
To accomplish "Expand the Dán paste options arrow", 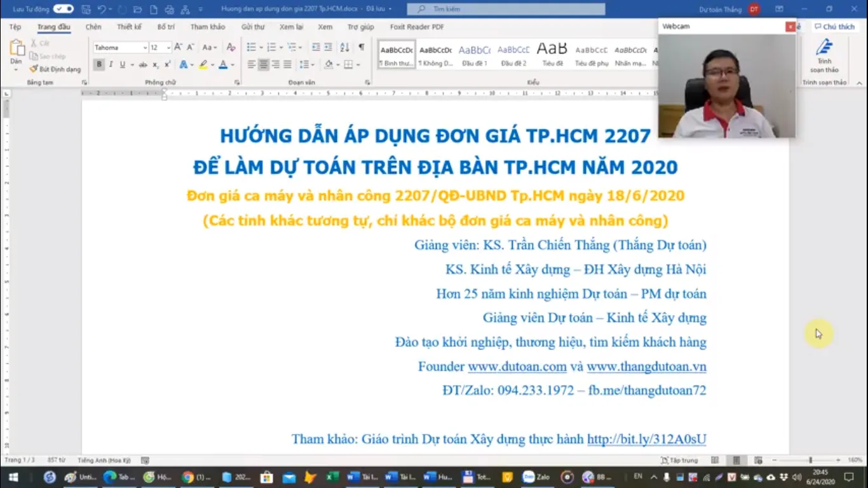I will 16,69.
